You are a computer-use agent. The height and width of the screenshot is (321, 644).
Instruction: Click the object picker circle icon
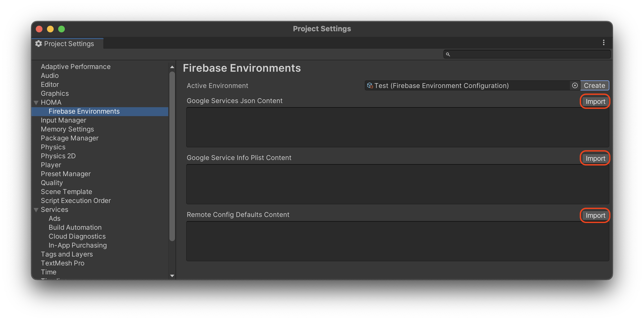(575, 85)
